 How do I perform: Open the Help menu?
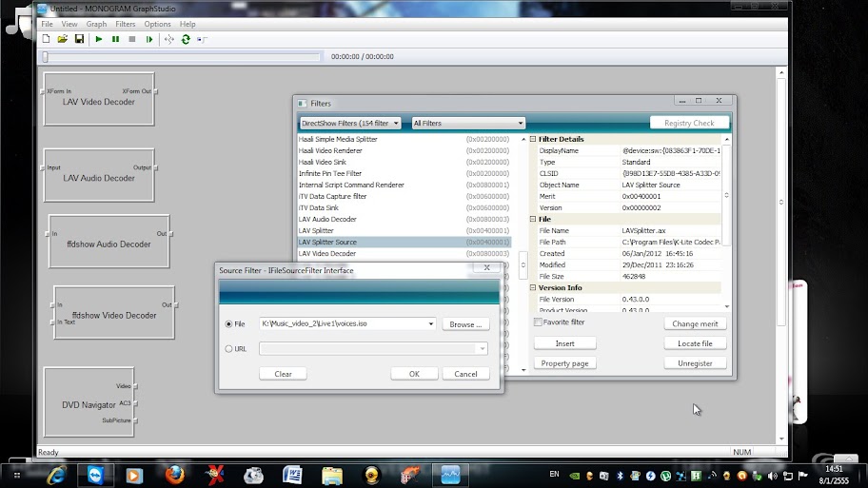(x=187, y=24)
